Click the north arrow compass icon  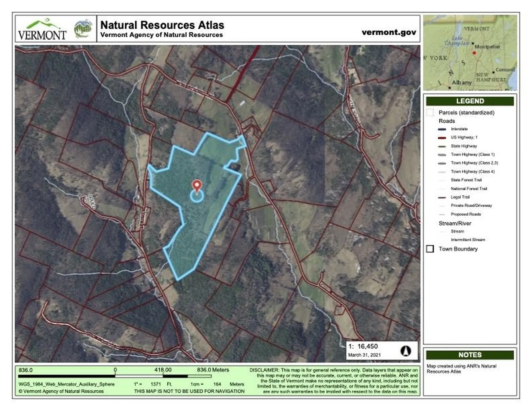click(406, 351)
